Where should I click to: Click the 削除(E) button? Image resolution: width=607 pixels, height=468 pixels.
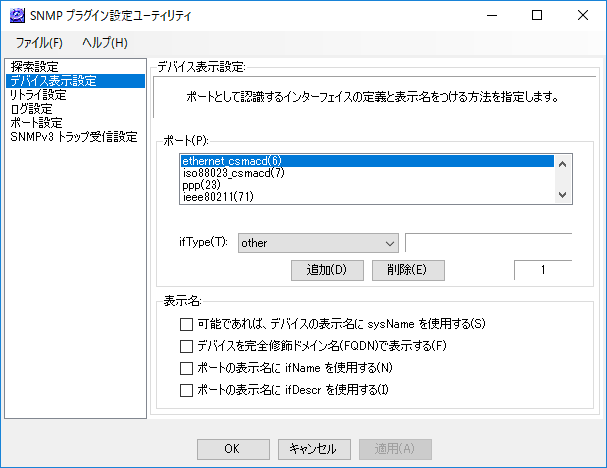[408, 270]
